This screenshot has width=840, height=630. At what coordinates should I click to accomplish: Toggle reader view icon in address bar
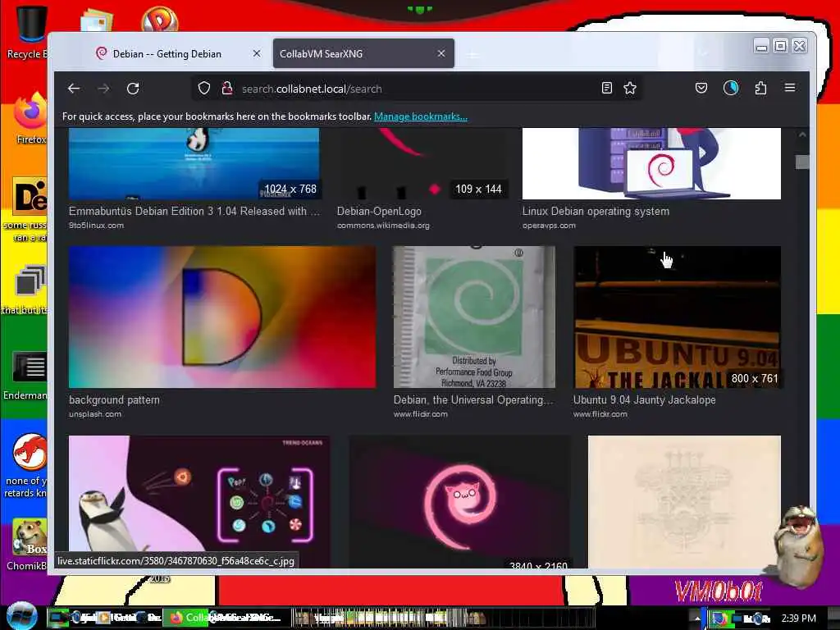click(x=606, y=89)
